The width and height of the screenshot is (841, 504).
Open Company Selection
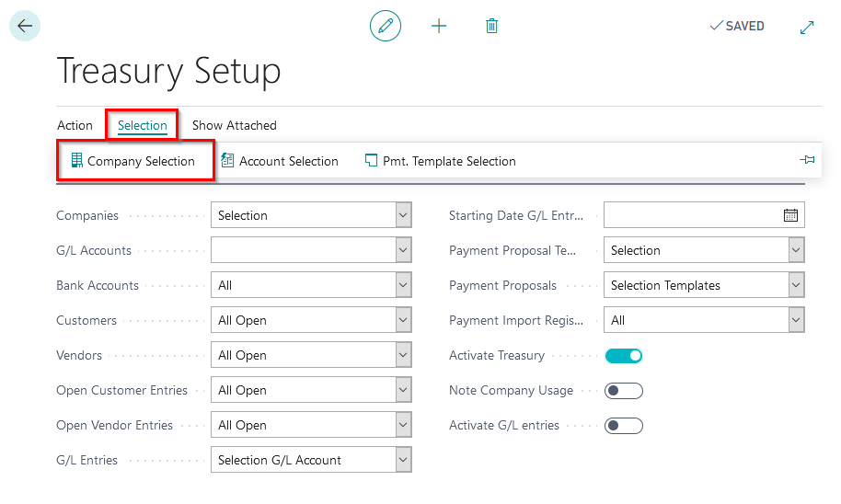point(133,161)
